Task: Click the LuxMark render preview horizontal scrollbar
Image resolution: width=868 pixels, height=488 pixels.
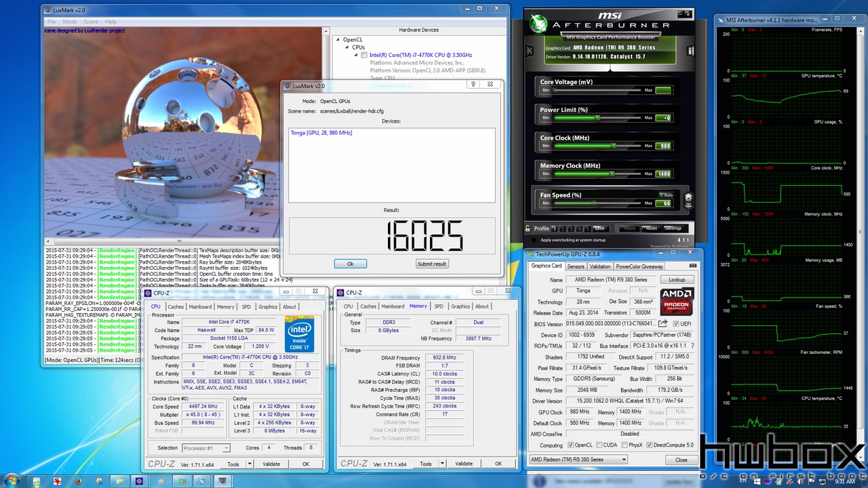Action: click(179, 241)
